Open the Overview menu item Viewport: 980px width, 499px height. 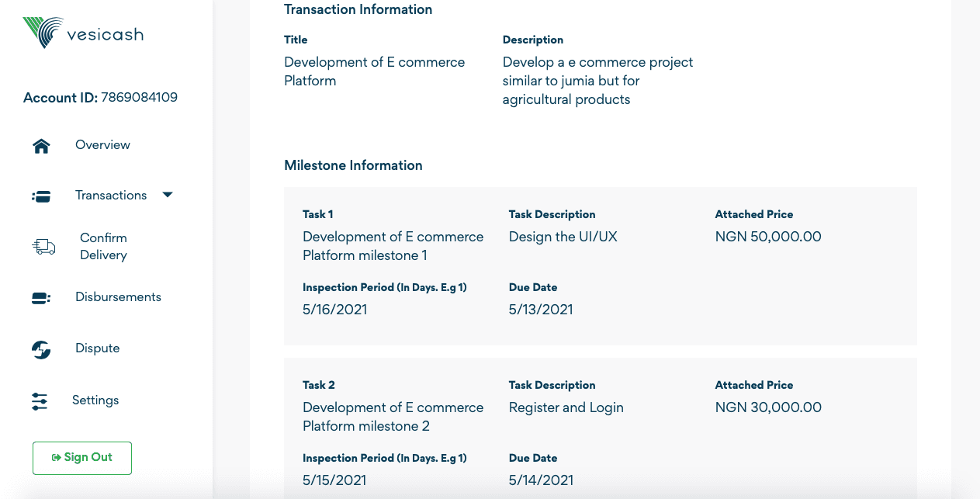point(102,145)
